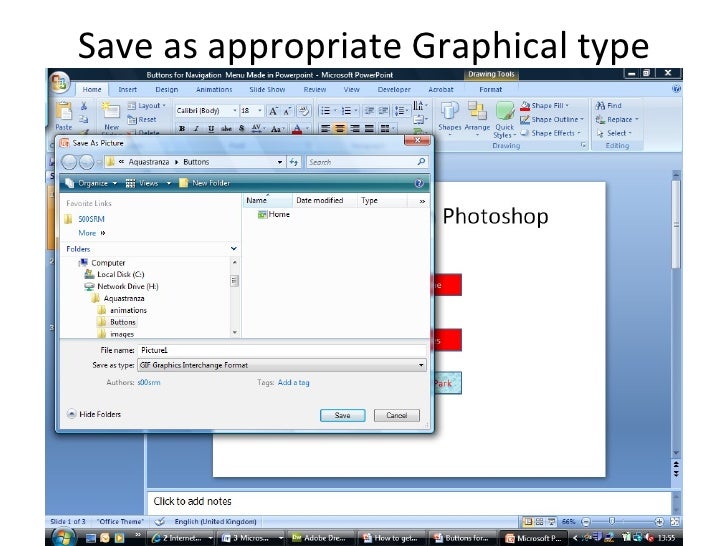The width and height of the screenshot is (728, 546).
Task: Click Find in the Editing group
Action: pos(609,106)
